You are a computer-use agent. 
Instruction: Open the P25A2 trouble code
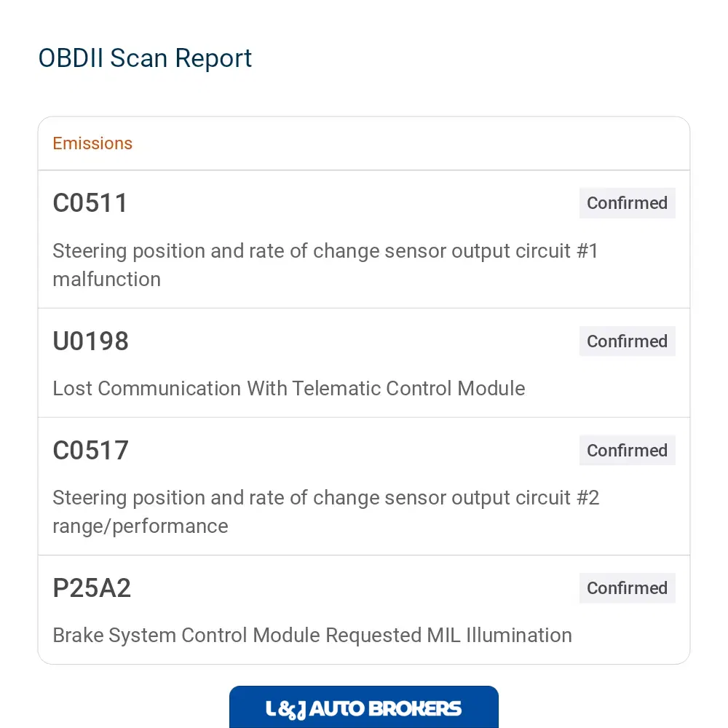coord(92,588)
